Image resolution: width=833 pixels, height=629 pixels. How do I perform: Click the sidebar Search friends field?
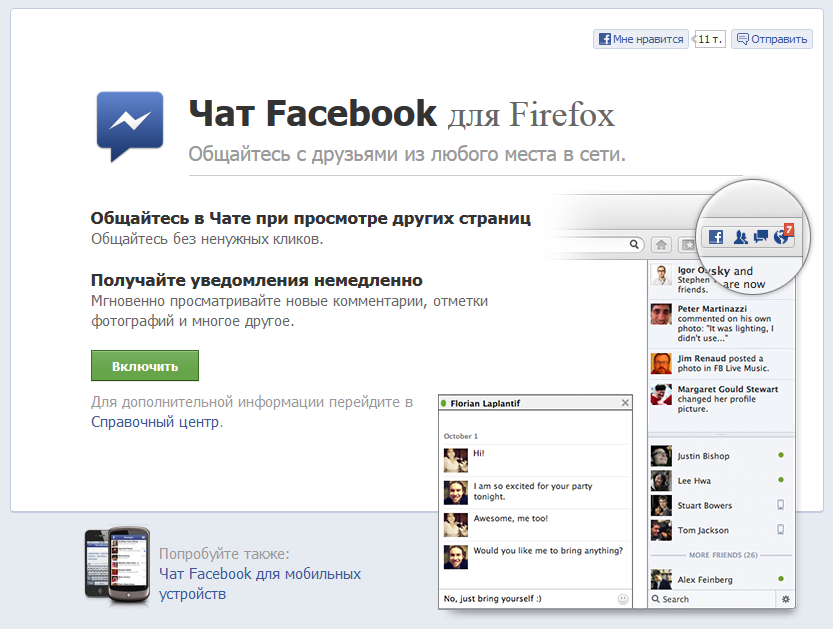712,599
